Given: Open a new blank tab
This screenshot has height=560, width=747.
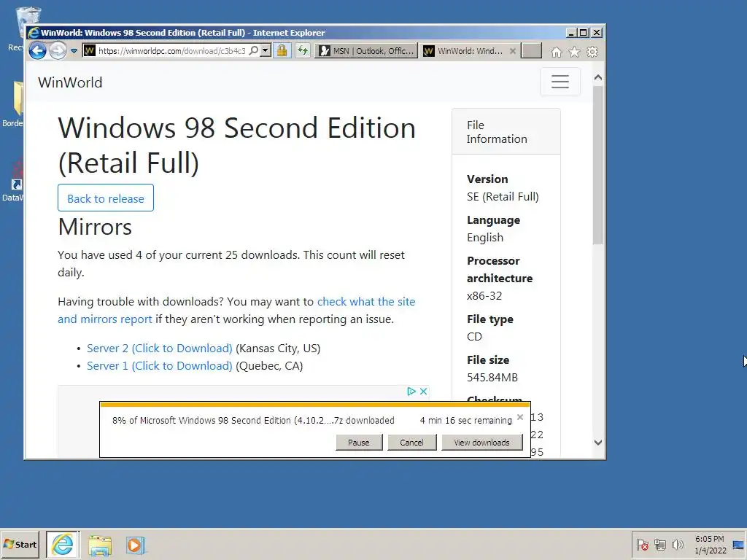Looking at the screenshot, I should pyautogui.click(x=531, y=50).
